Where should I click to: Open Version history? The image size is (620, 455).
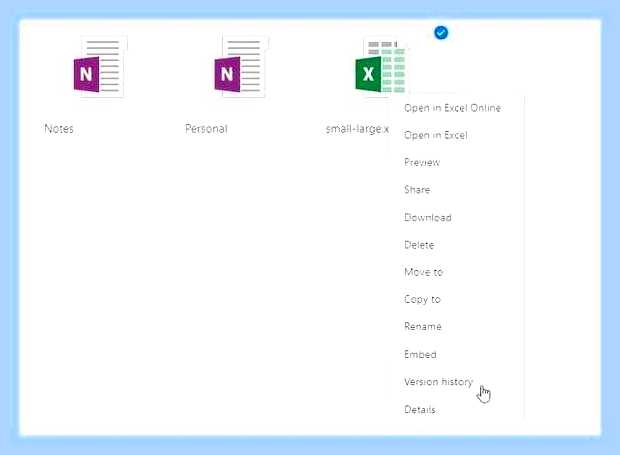[x=438, y=382]
